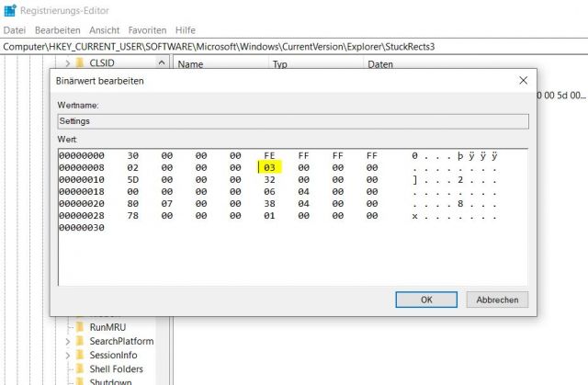Select the FE byte in first row
Image resolution: width=588 pixels, height=385 pixels.
click(x=269, y=155)
